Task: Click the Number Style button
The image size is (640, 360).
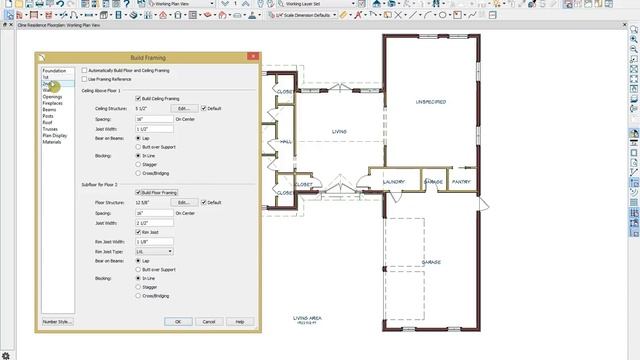Action: click(57, 322)
